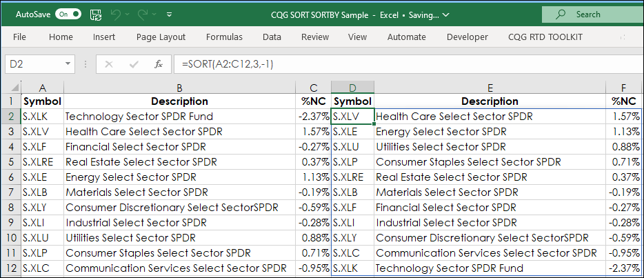Click the Save icon in title bar

[96, 14]
